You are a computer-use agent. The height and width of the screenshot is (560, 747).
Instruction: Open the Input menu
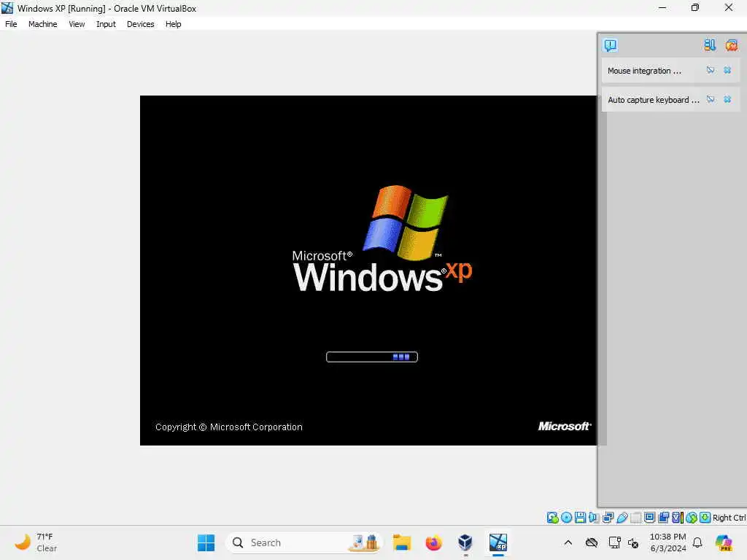click(106, 24)
